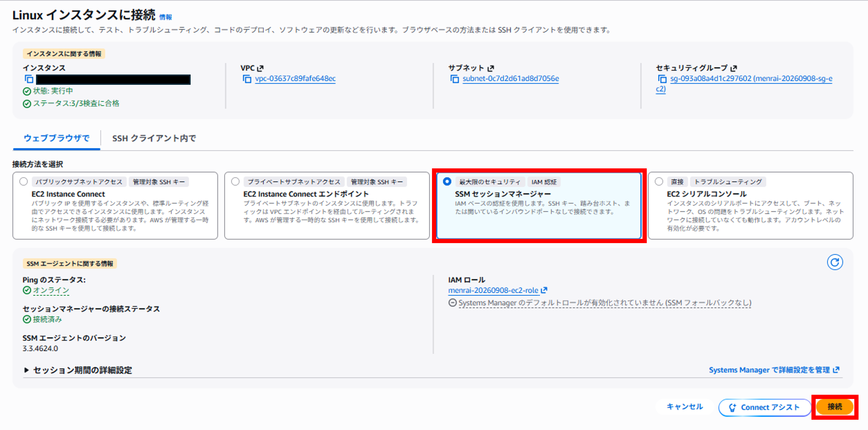This screenshot has width=868, height=430.
Task: Click the トラブルシューティング tag
Action: tap(728, 182)
